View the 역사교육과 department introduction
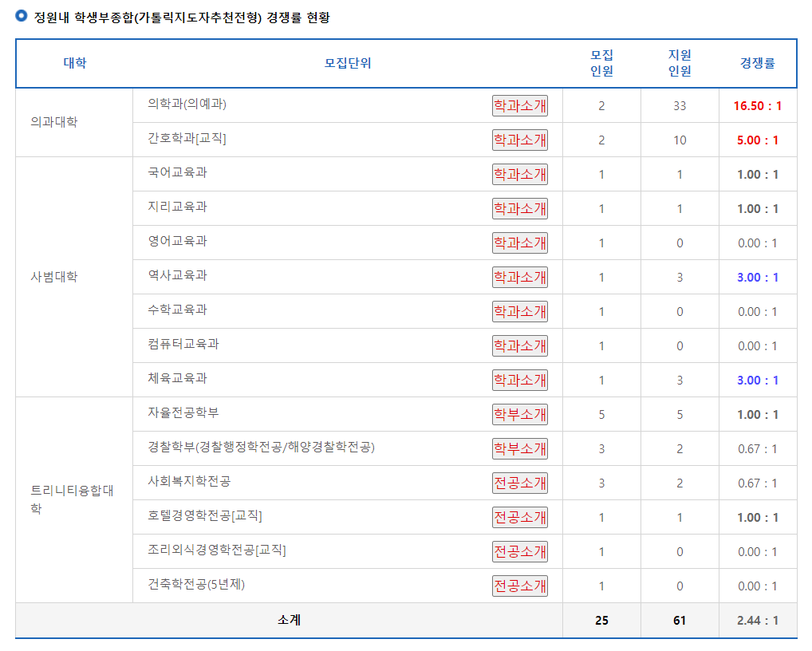This screenshot has width=812, height=651. [x=519, y=276]
